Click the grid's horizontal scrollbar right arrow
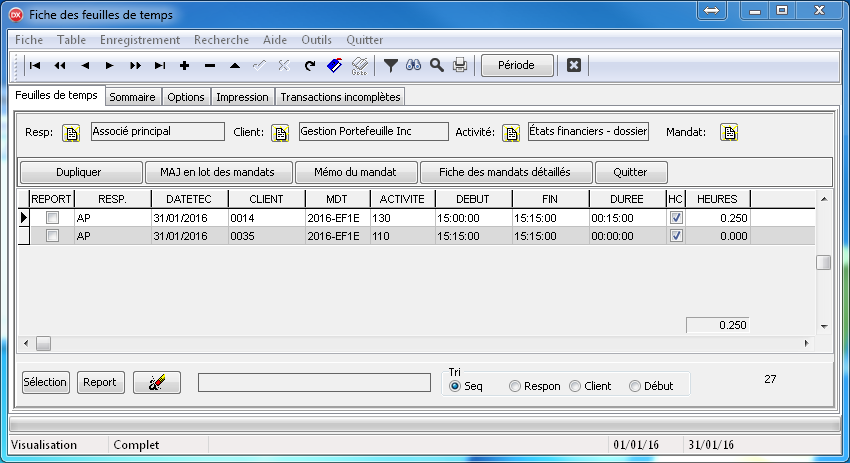 (807, 344)
